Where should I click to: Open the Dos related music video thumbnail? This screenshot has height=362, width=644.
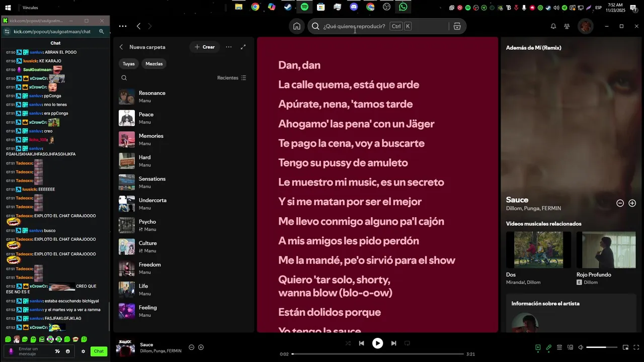538,250
